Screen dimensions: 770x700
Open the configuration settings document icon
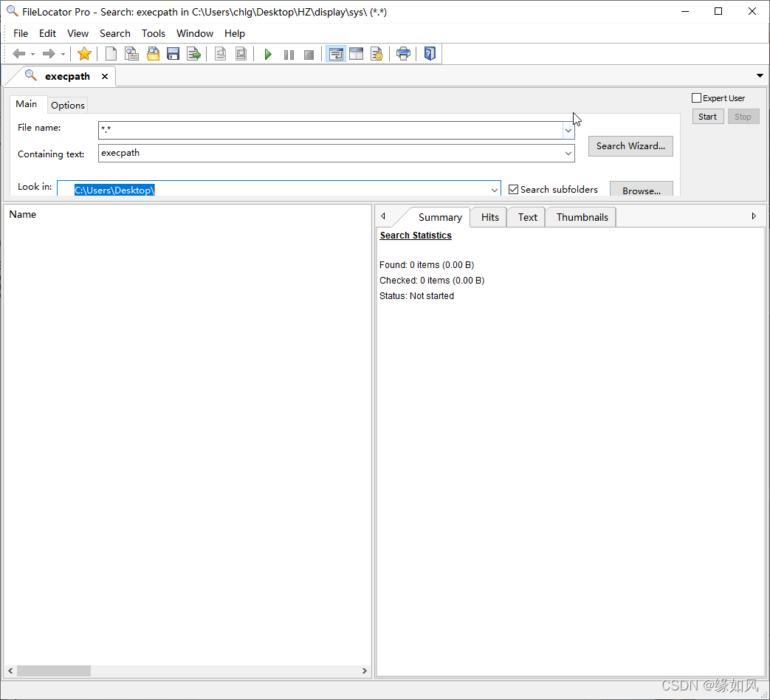pos(377,54)
